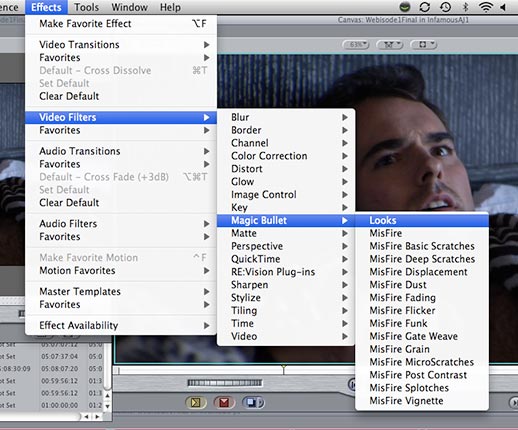The height and width of the screenshot is (430, 518).
Task: Open the RE:Vision Plug-ins category
Action: 286,272
